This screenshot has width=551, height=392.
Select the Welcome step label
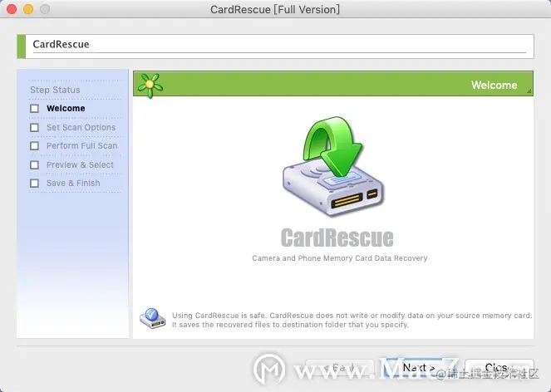click(66, 108)
